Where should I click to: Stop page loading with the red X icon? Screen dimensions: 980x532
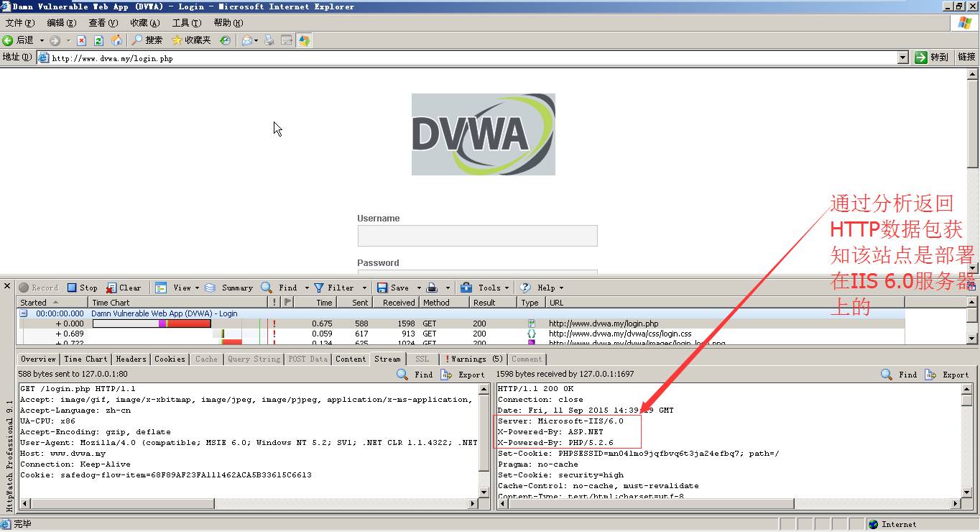tap(81, 40)
